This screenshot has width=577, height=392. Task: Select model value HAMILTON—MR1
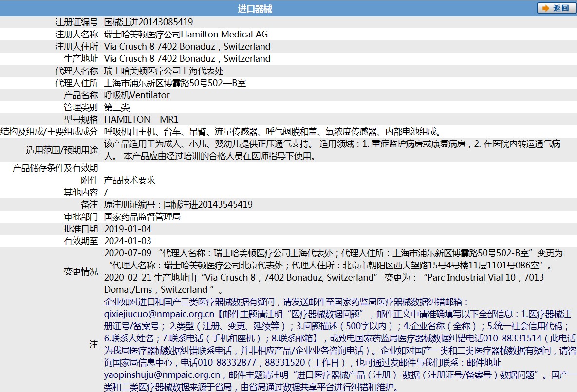[x=141, y=120]
